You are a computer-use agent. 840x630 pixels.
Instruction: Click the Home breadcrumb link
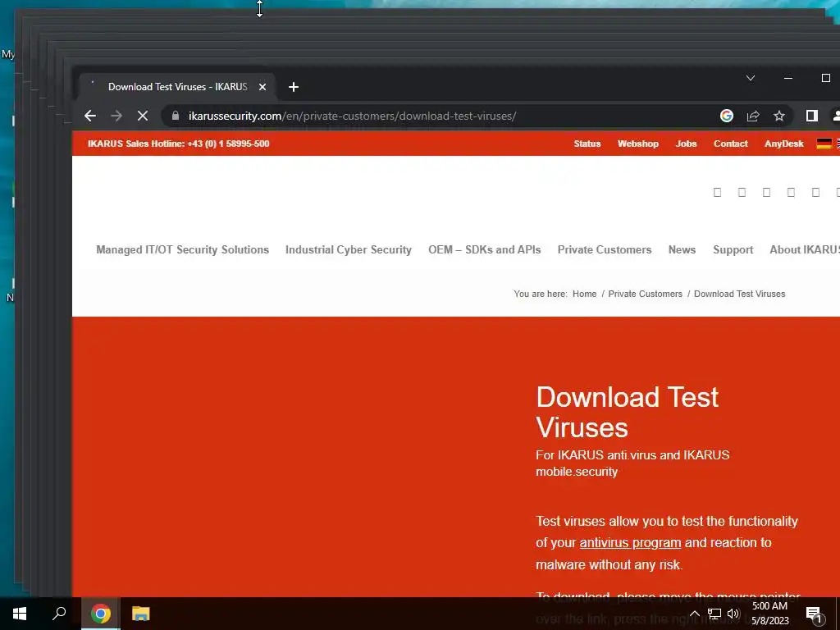click(584, 294)
